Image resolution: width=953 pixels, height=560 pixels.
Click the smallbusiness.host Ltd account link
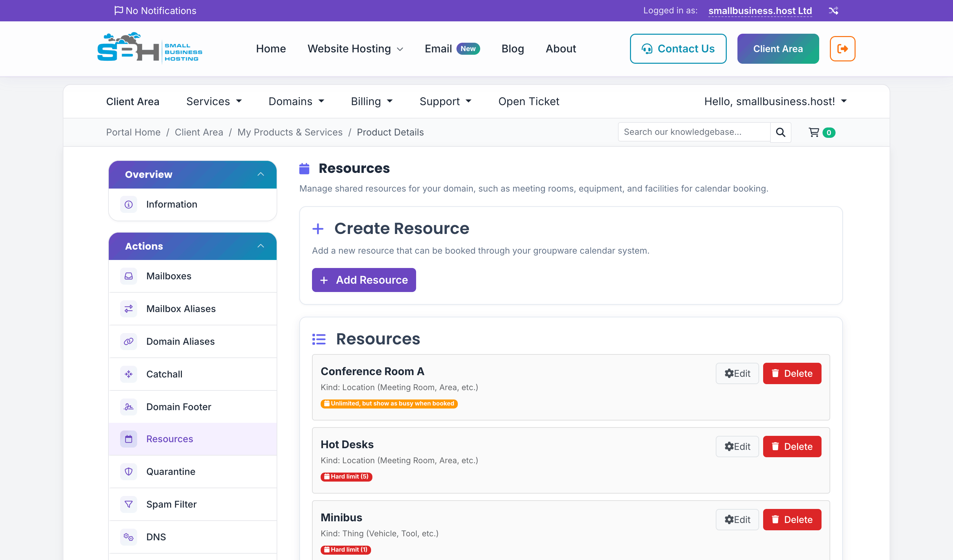point(760,11)
